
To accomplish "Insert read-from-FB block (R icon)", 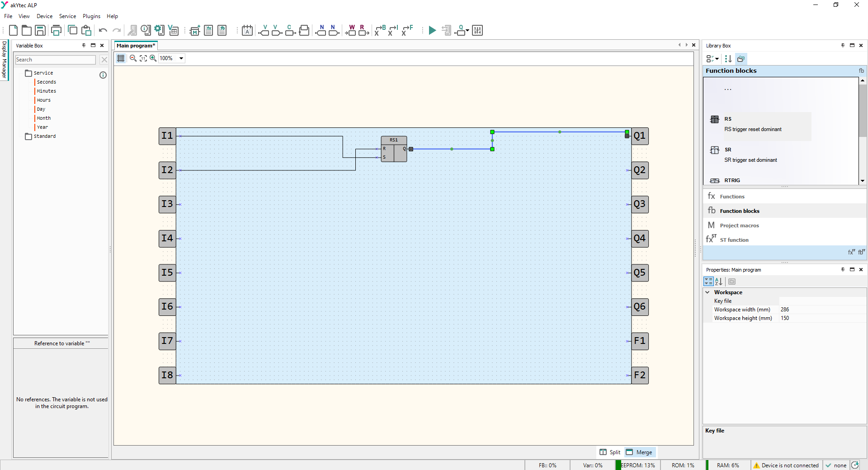I will pyautogui.click(x=364, y=30).
